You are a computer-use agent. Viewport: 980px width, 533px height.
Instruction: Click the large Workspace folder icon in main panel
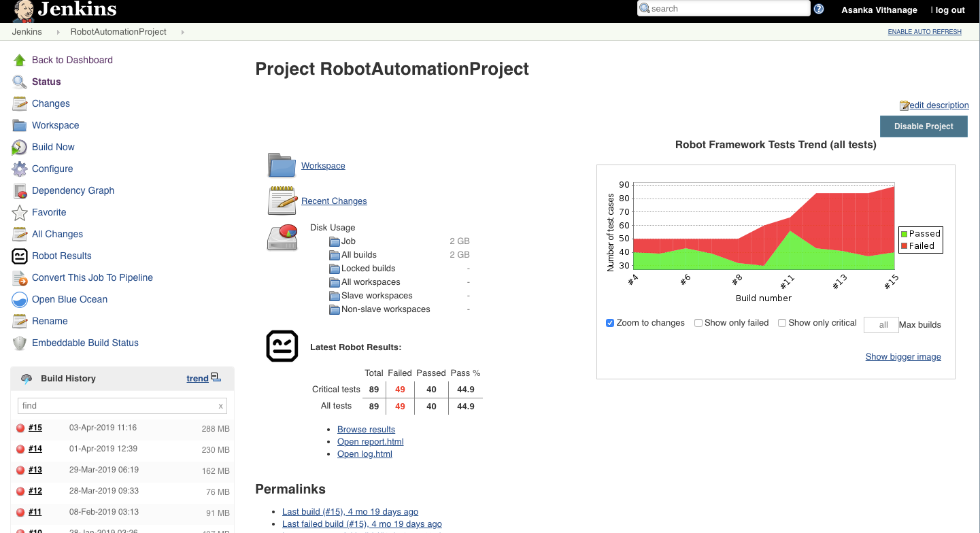point(282,165)
